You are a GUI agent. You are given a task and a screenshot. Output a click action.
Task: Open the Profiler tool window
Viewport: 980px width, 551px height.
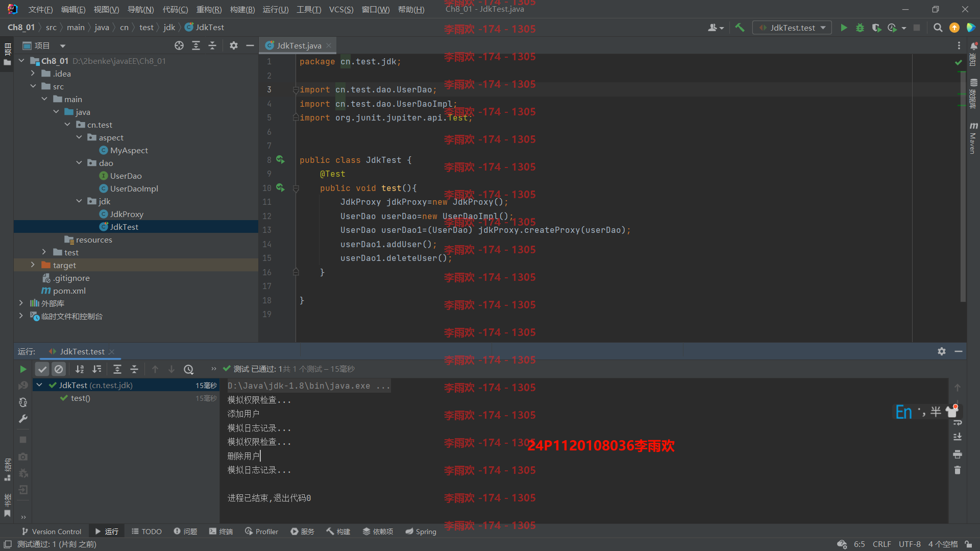261,532
